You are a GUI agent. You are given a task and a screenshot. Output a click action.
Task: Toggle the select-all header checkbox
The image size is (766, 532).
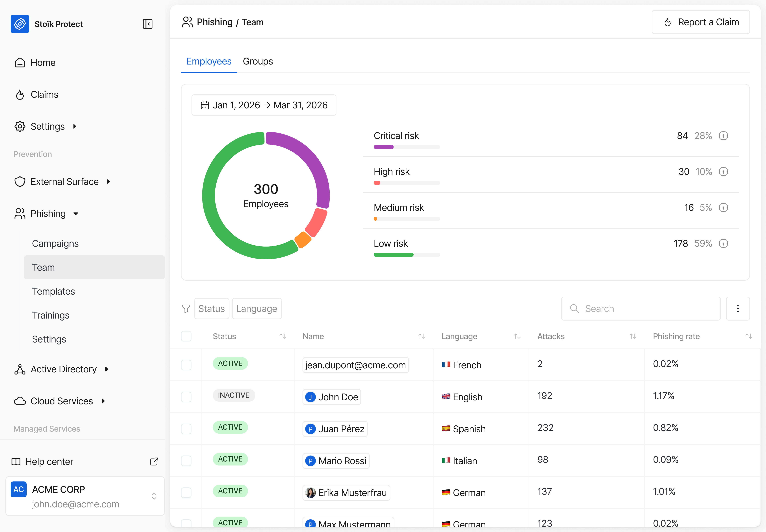[186, 336]
